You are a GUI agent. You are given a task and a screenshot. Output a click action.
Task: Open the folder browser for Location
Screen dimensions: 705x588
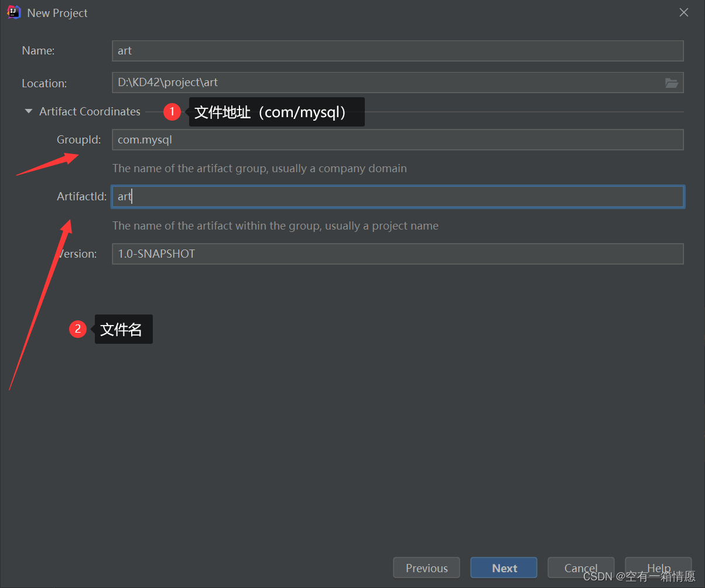[x=672, y=83]
